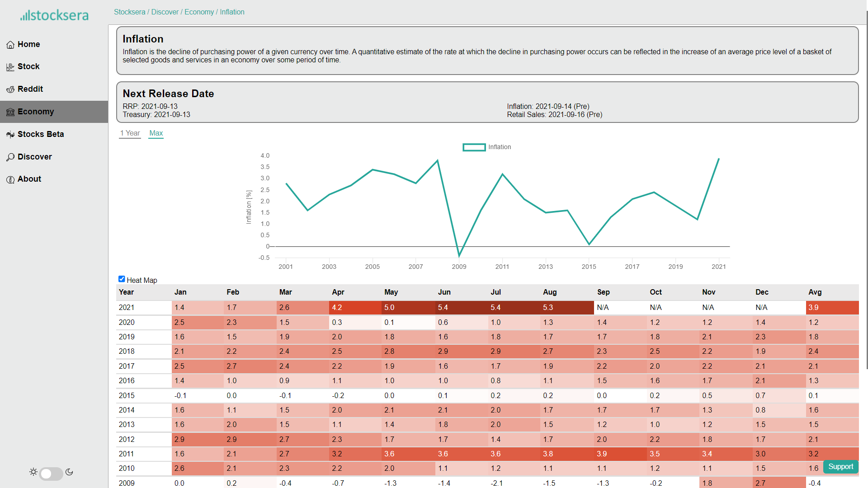The width and height of the screenshot is (868, 488).
Task: Open the Support button
Action: point(840,467)
